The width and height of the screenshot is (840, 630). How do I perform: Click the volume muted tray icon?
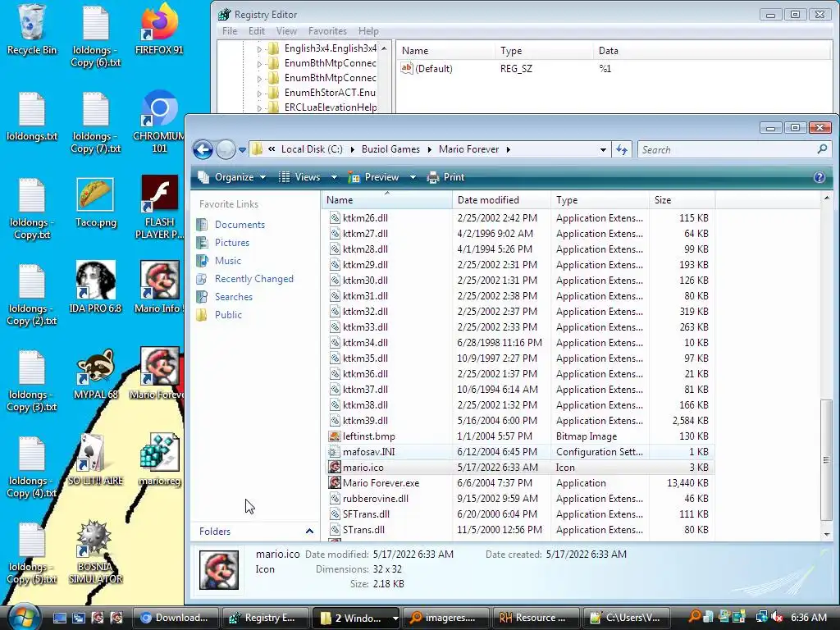point(778,617)
